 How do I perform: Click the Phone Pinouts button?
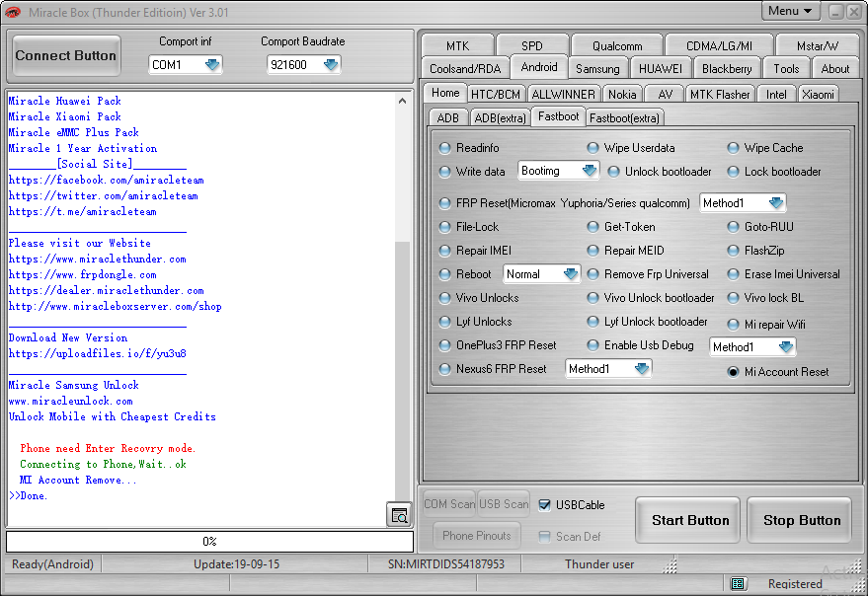pyautogui.click(x=476, y=536)
